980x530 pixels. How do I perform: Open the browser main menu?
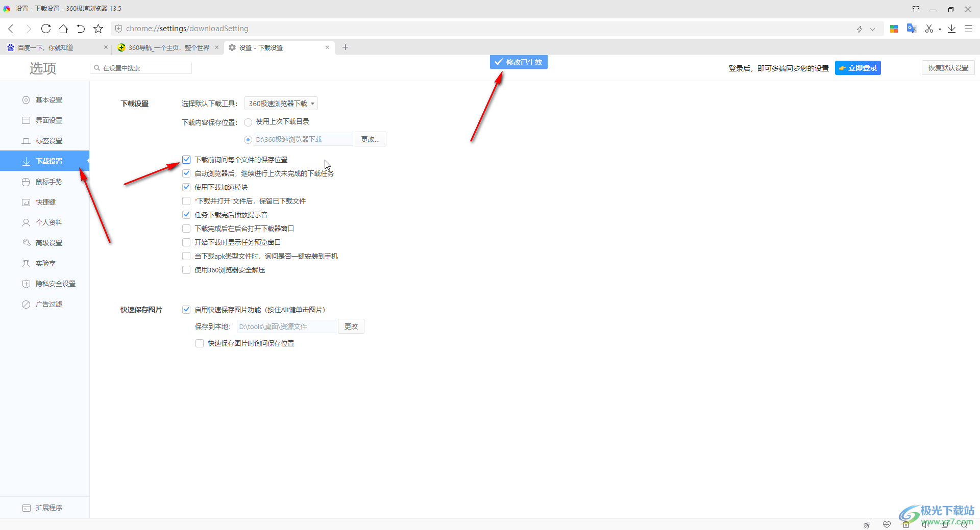(969, 29)
